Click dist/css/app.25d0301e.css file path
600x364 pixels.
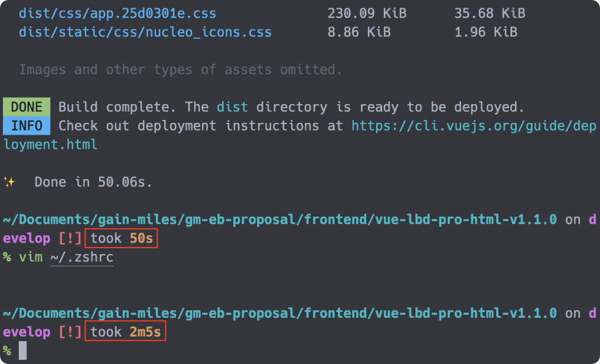coord(117,14)
